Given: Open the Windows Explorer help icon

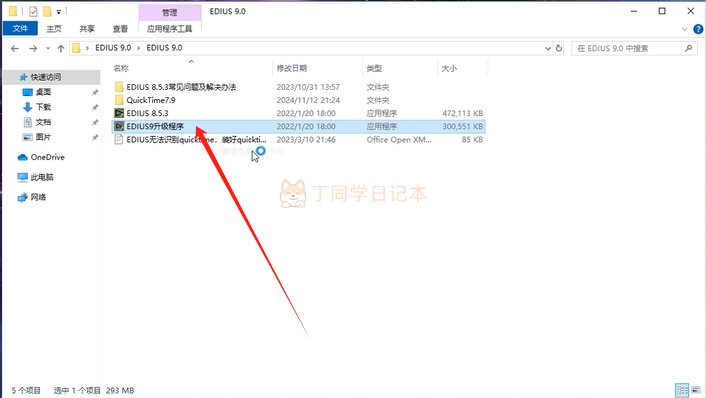Looking at the screenshot, I should click(x=698, y=29).
